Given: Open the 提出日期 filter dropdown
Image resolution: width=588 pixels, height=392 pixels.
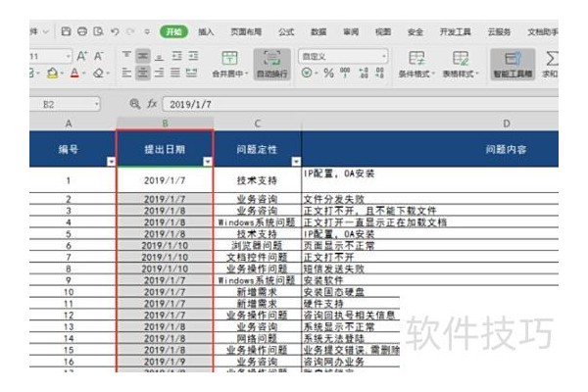Looking at the screenshot, I should click(208, 162).
